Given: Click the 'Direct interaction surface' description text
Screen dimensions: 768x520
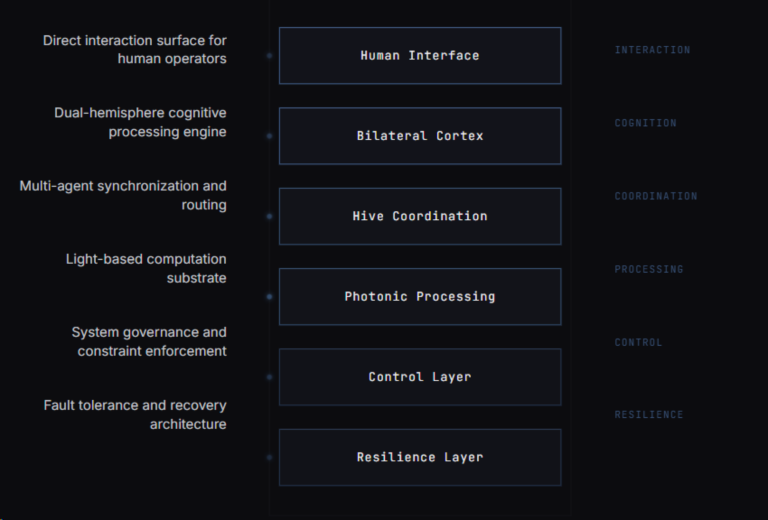Looking at the screenshot, I should tap(135, 49).
